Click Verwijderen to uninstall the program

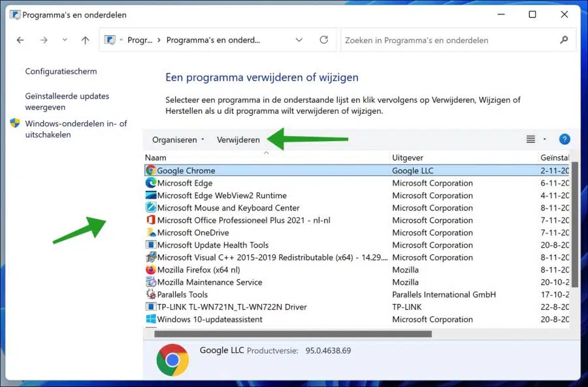[238, 140]
